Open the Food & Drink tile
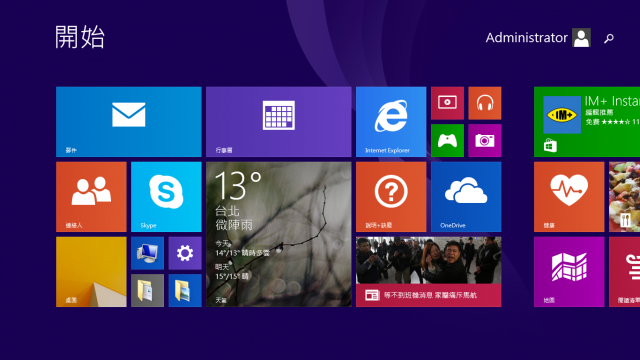 pos(624,197)
